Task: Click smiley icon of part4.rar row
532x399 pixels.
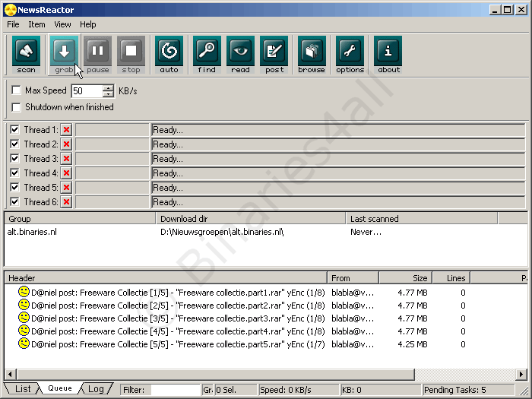Action: (x=24, y=331)
